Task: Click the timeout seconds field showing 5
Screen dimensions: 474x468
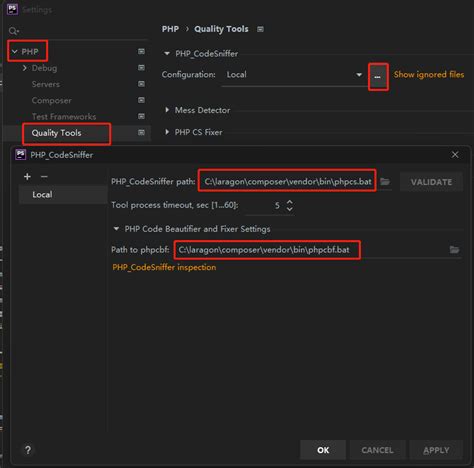Action: coord(265,206)
